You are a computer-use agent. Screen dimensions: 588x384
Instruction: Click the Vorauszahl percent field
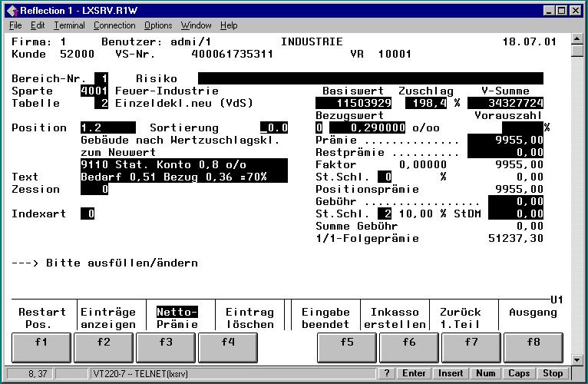523,127
